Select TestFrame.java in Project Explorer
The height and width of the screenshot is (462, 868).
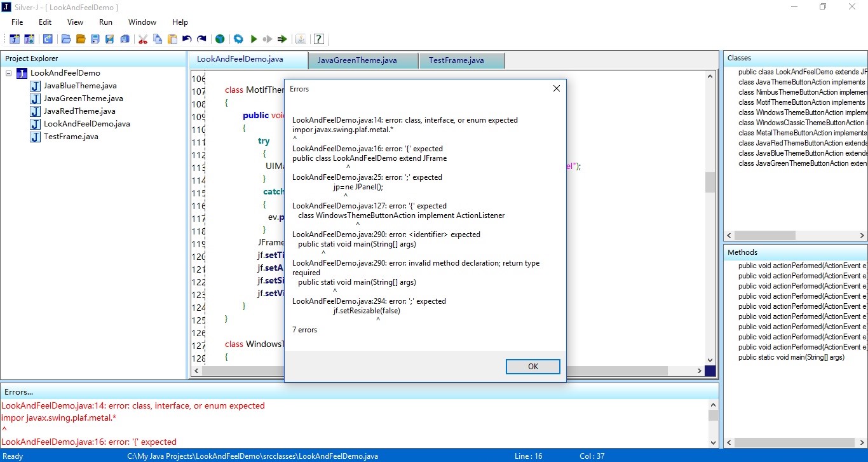pos(71,137)
